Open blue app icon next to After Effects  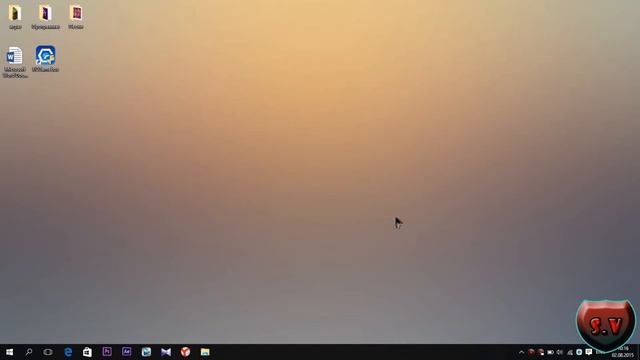click(x=146, y=352)
